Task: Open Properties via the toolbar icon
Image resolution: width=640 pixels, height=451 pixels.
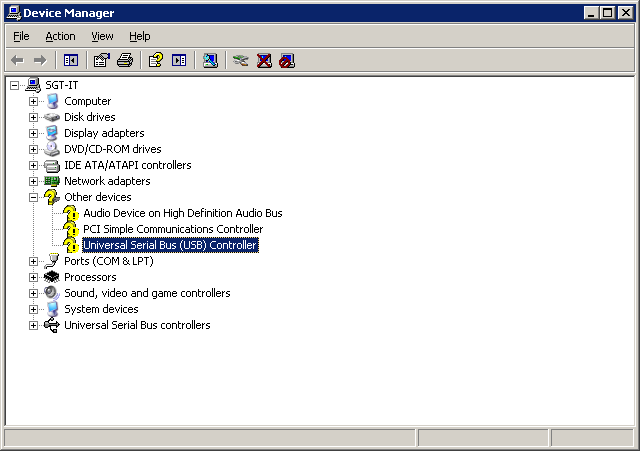Action: [x=102, y=60]
